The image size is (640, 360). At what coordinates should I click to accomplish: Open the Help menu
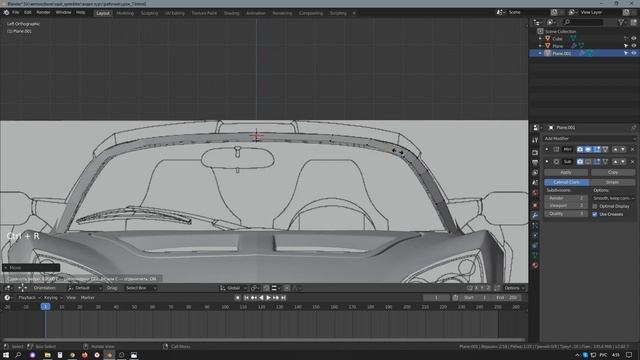coord(80,13)
